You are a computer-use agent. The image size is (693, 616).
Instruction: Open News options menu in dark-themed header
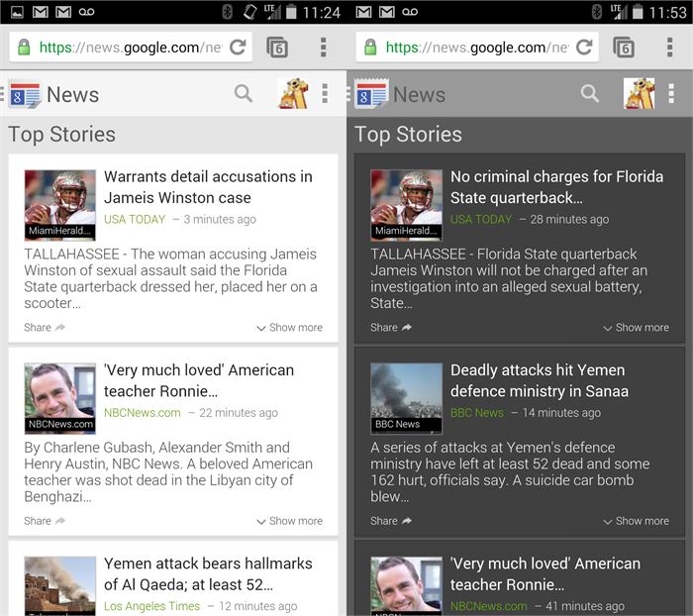click(671, 94)
